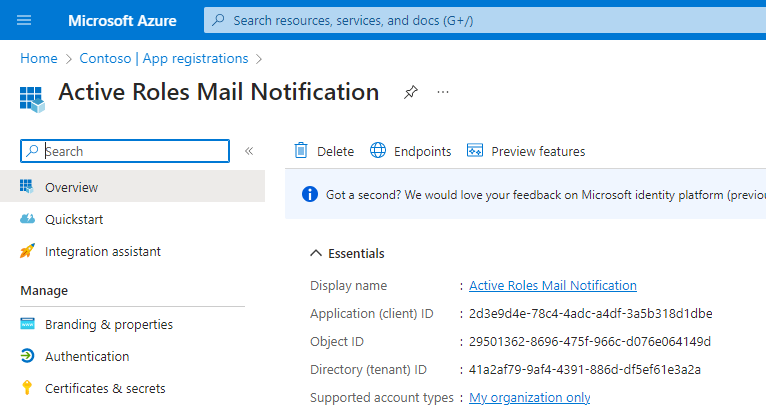Open the hamburger portal menu
Viewport: 766px width, 409px height.
pos(24,20)
